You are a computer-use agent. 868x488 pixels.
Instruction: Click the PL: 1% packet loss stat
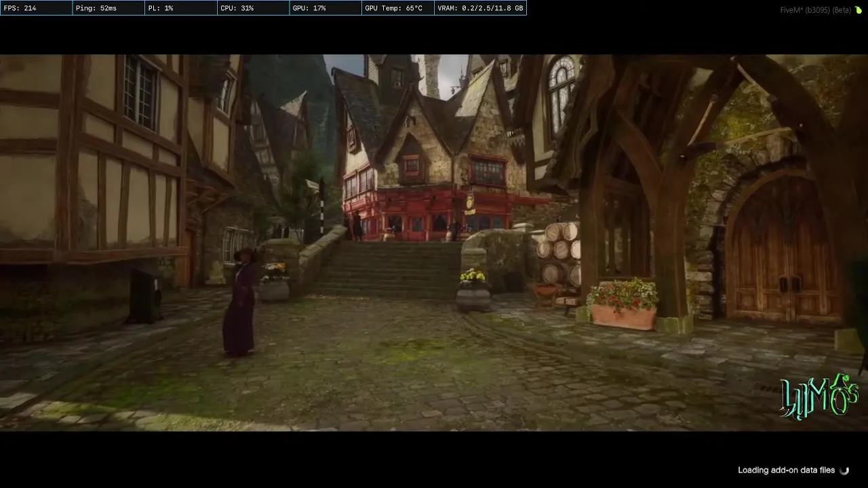coord(180,8)
